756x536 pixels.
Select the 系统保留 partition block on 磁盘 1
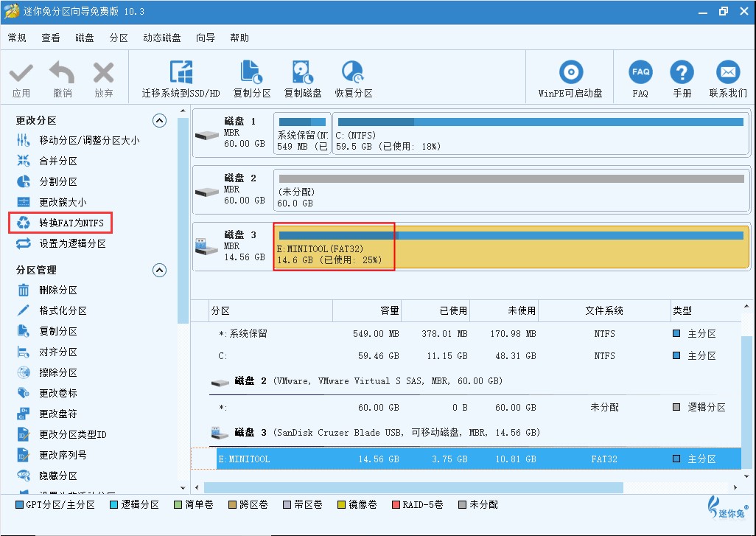(302, 133)
